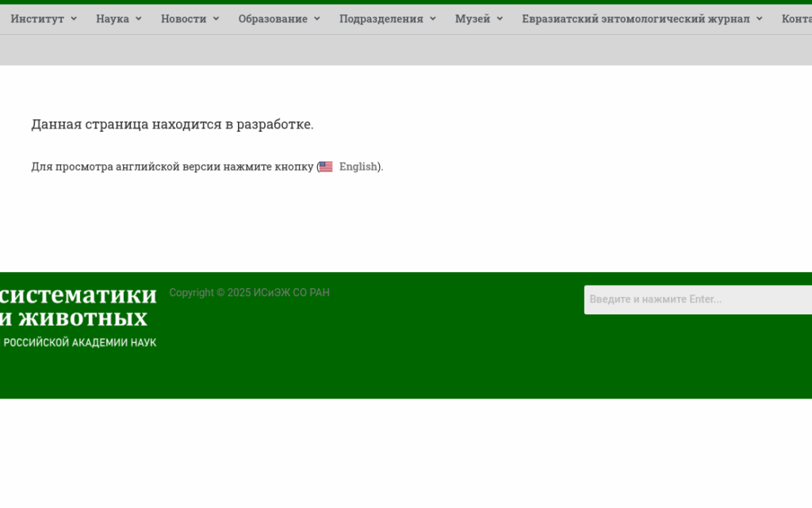Click the partially visible Контакты menu item
The height and width of the screenshot is (508, 812).
pyautogui.click(x=796, y=19)
